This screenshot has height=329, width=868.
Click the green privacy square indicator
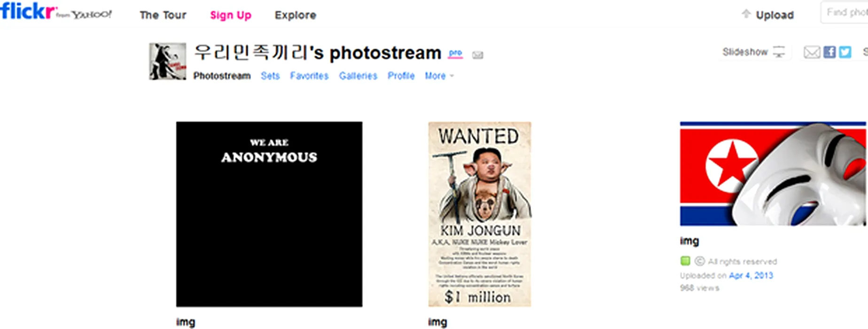click(685, 261)
